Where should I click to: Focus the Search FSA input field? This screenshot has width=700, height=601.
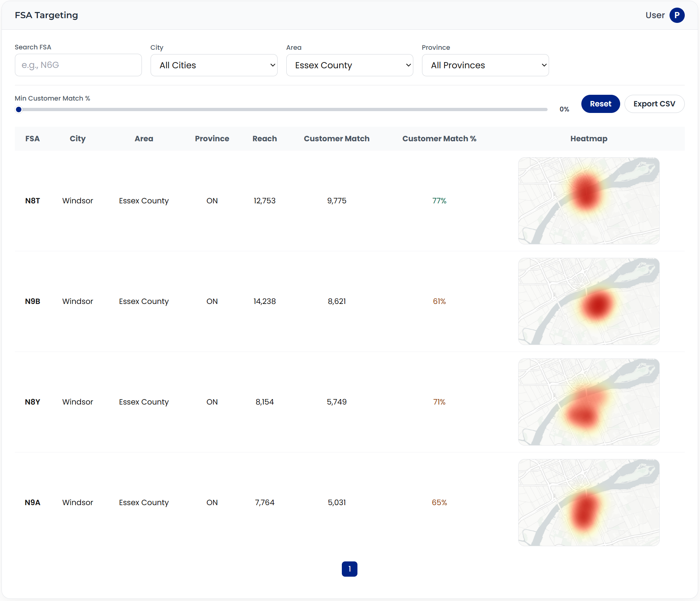(78, 65)
